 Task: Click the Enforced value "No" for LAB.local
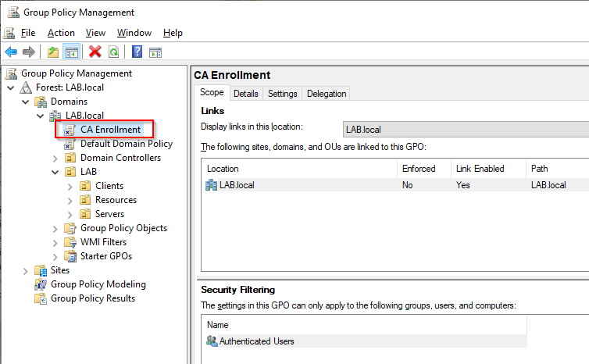click(408, 185)
